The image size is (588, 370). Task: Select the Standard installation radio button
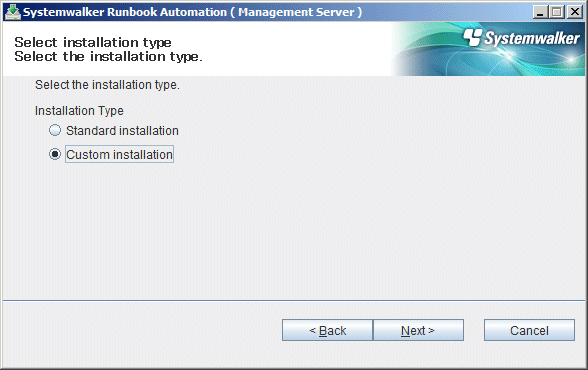tap(55, 130)
